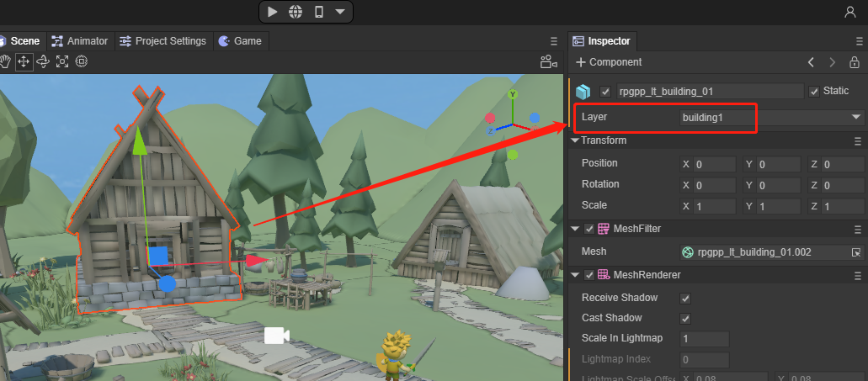Uncheck the Cast Shadow checkbox

point(685,319)
